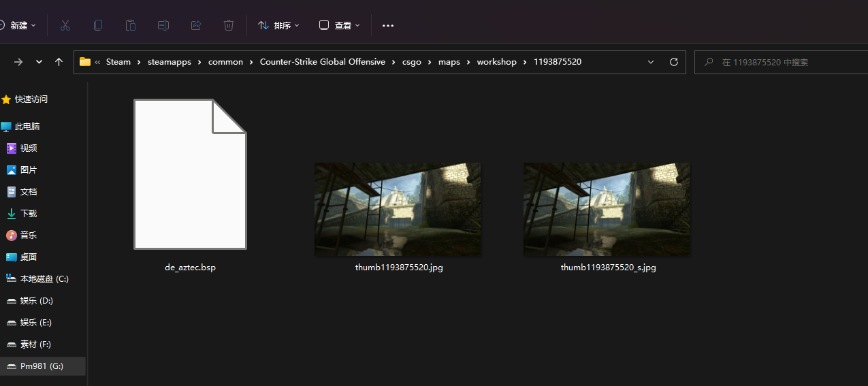Click the Cut scissors icon
Image resolution: width=868 pixels, height=386 pixels.
click(65, 25)
